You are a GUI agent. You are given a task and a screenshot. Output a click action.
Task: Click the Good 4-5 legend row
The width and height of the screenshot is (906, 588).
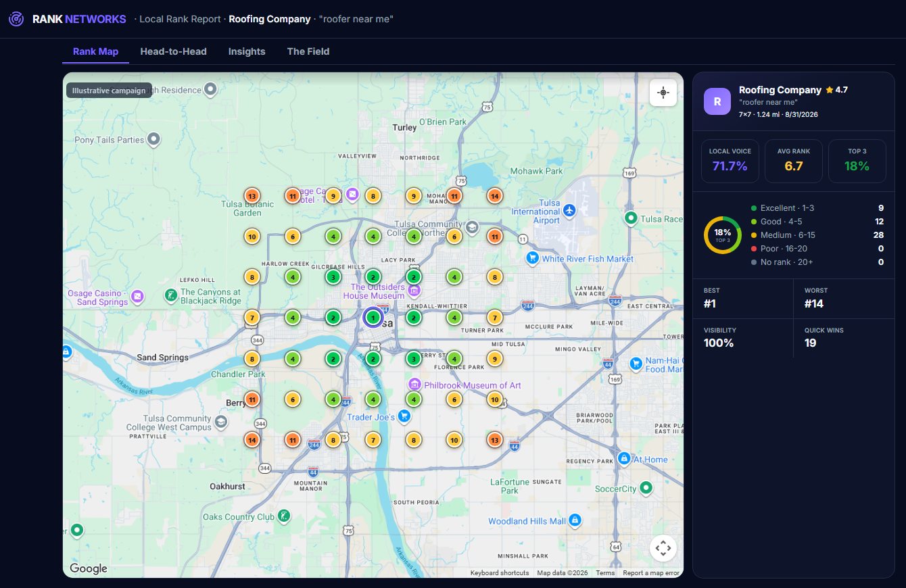coord(817,222)
